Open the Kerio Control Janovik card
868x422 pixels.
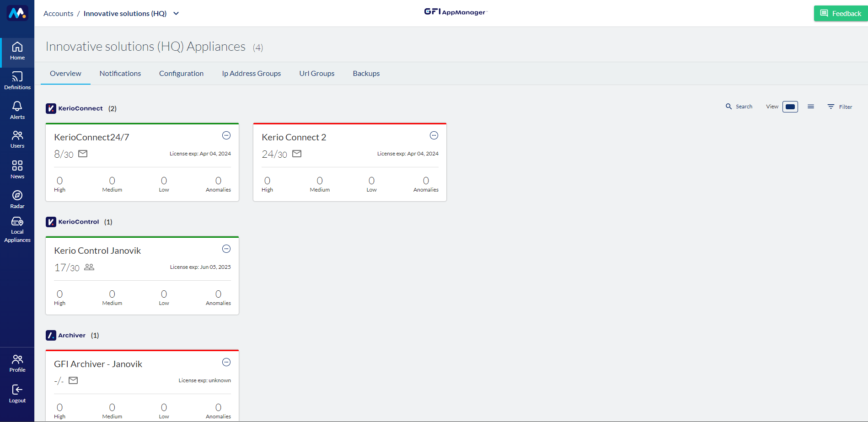click(x=97, y=251)
